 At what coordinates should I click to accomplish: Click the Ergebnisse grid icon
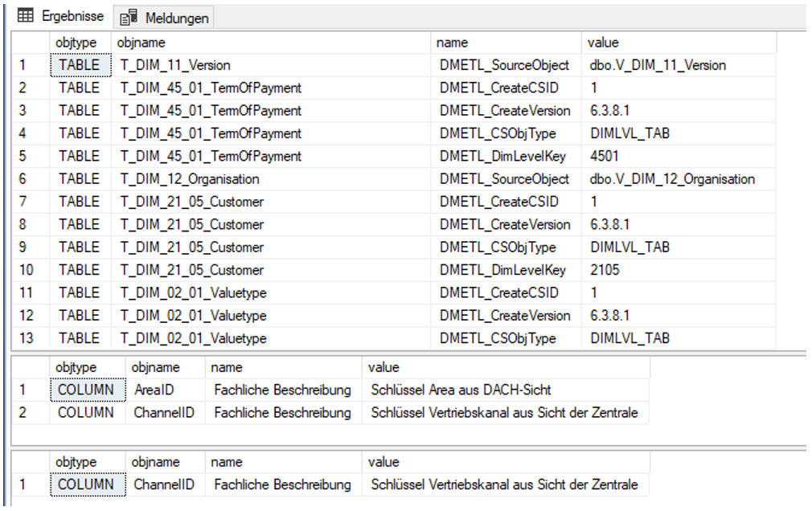(26, 15)
